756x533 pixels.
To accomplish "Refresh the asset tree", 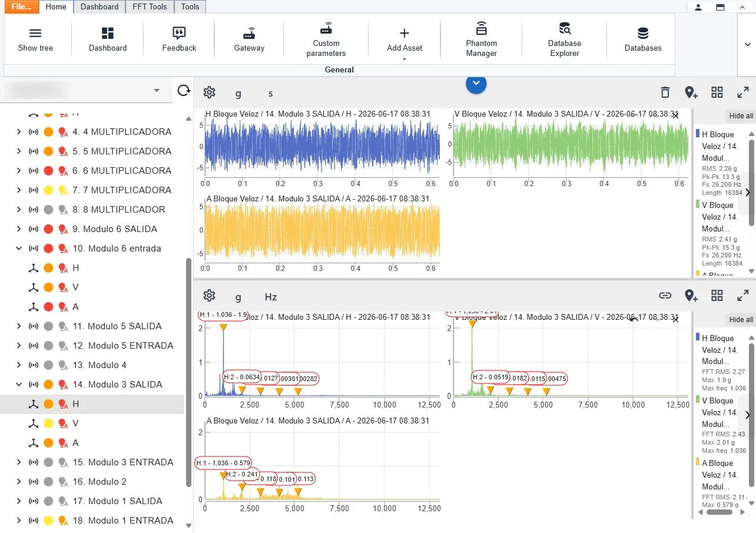I will [x=184, y=90].
